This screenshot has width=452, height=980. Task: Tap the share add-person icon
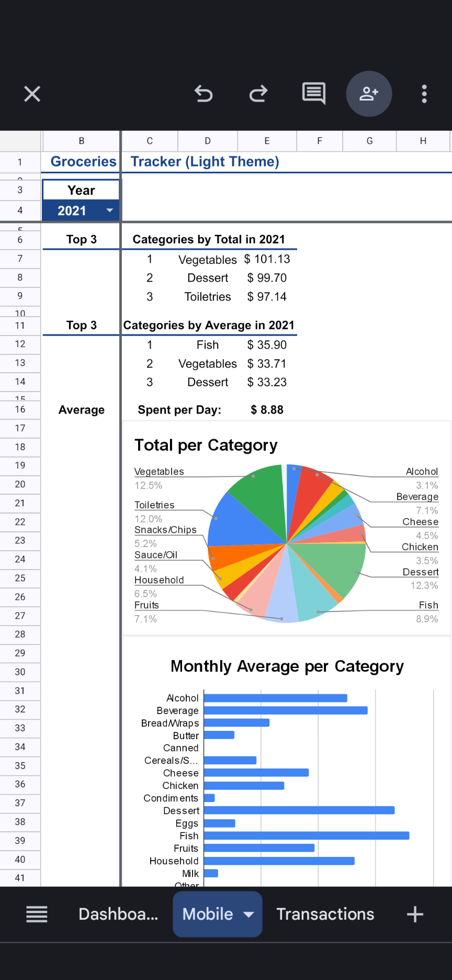click(x=369, y=94)
